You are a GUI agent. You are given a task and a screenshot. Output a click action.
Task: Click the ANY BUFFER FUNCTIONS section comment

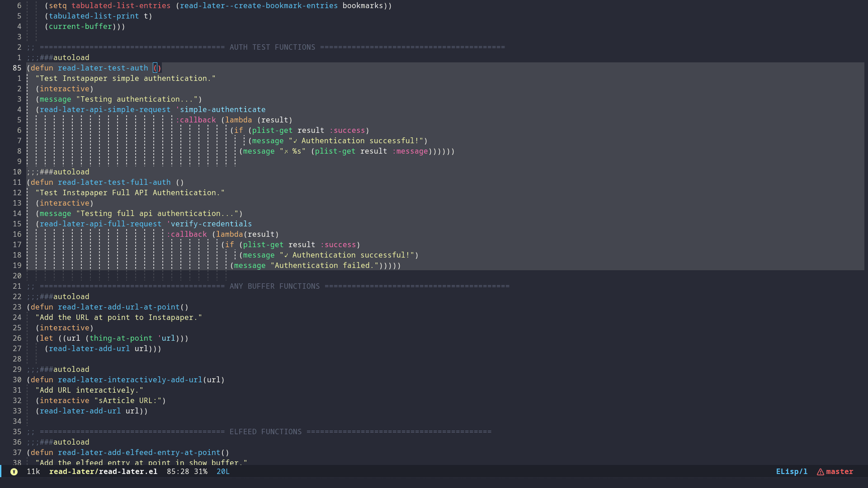tap(274, 286)
